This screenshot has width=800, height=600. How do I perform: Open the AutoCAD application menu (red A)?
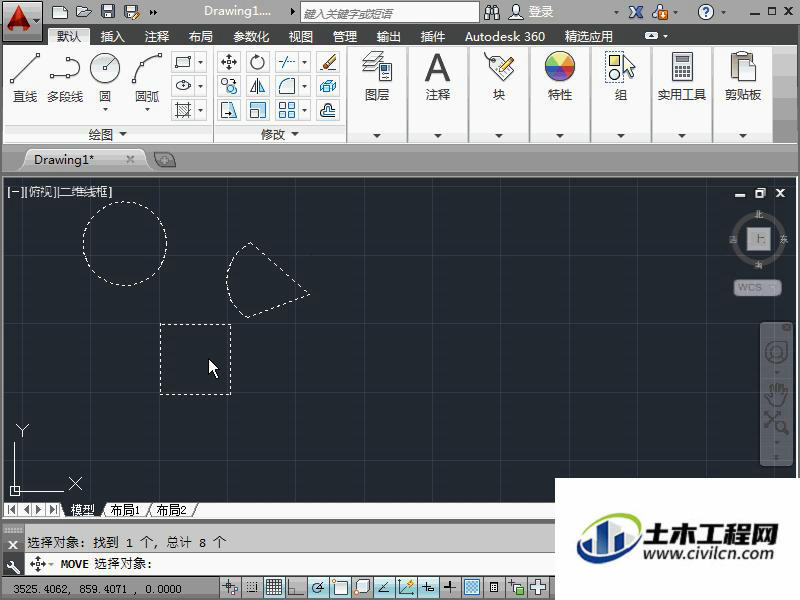pos(21,21)
